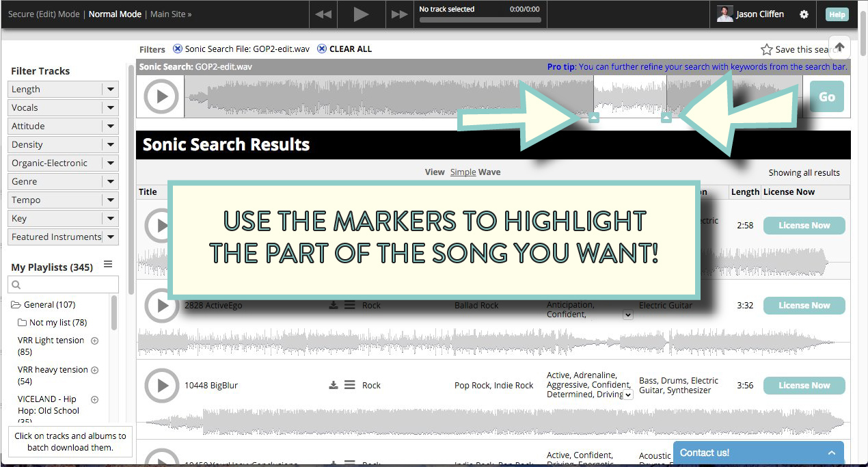868x467 pixels.
Task: Open the Jason Cliffen user profile
Action: [x=750, y=14]
